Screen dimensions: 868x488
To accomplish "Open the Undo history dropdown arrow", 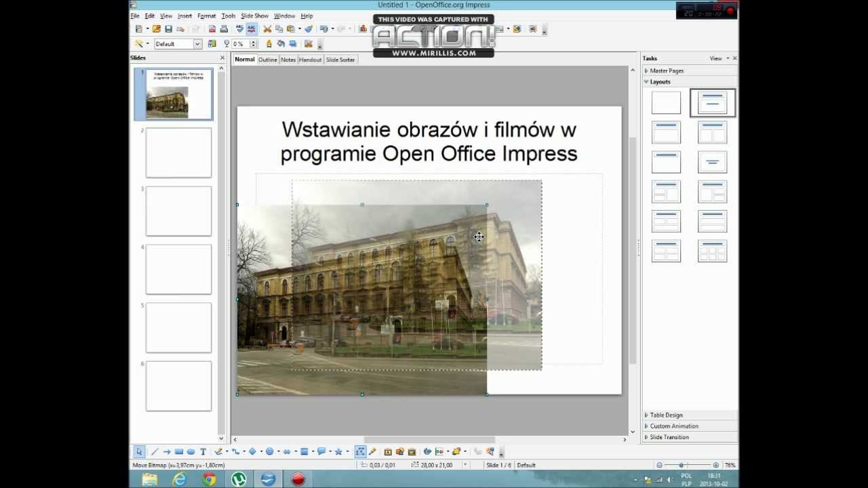I will click(x=332, y=29).
